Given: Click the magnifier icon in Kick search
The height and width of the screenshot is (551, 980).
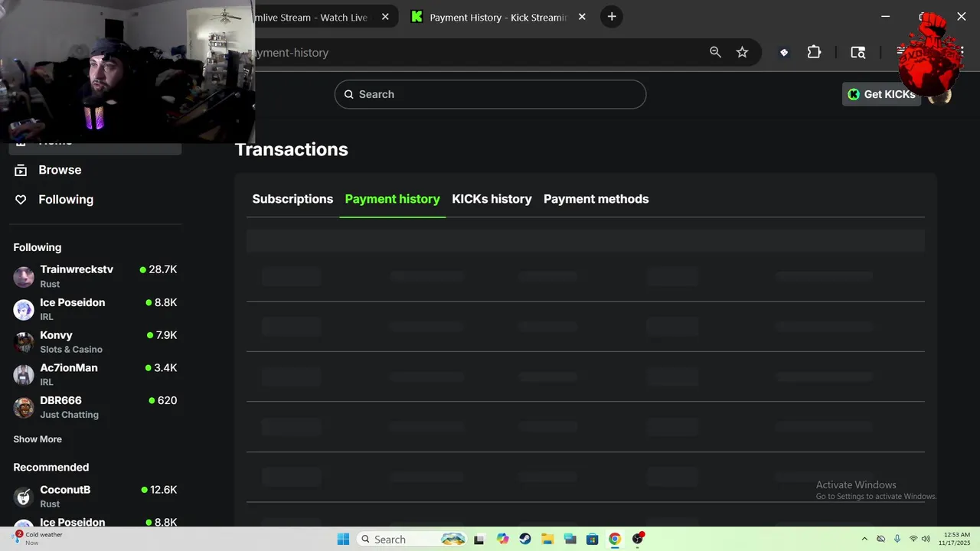Looking at the screenshot, I should click(x=349, y=94).
